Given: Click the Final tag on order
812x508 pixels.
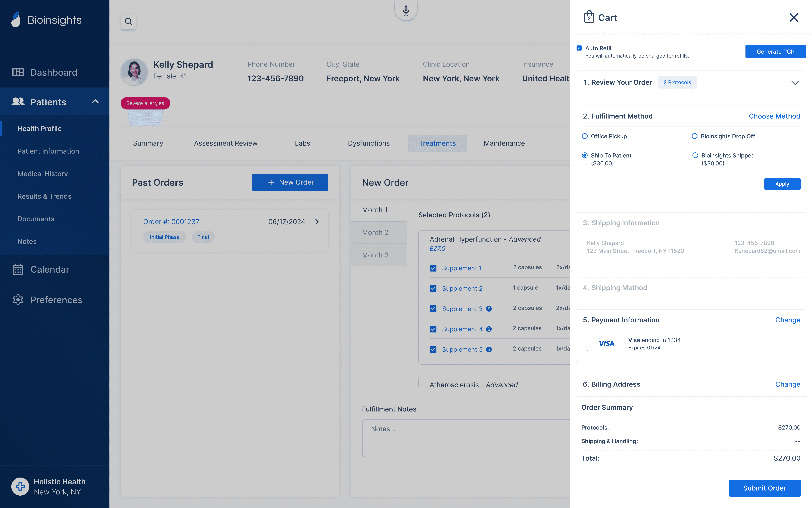Looking at the screenshot, I should click(203, 237).
